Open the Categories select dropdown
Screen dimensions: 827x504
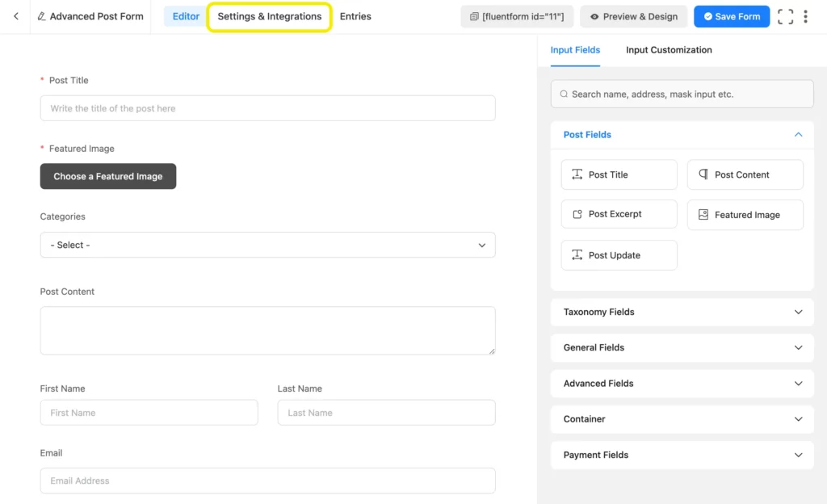[267, 245]
